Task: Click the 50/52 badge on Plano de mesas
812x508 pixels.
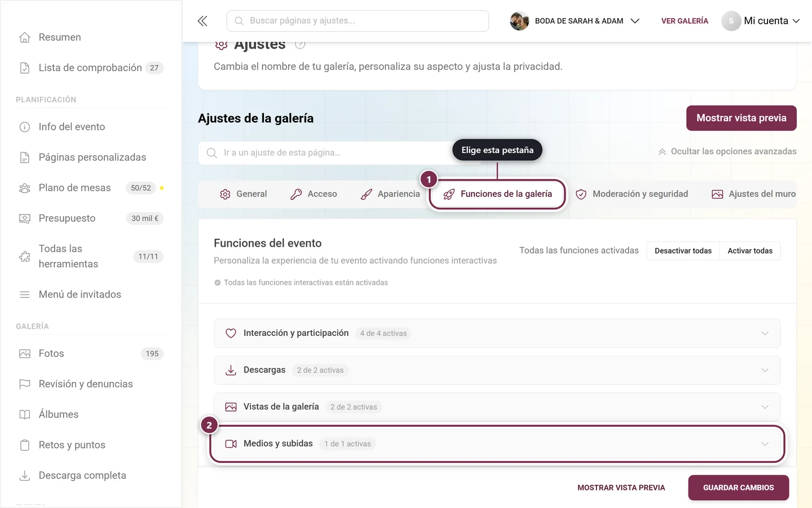Action: 141,188
